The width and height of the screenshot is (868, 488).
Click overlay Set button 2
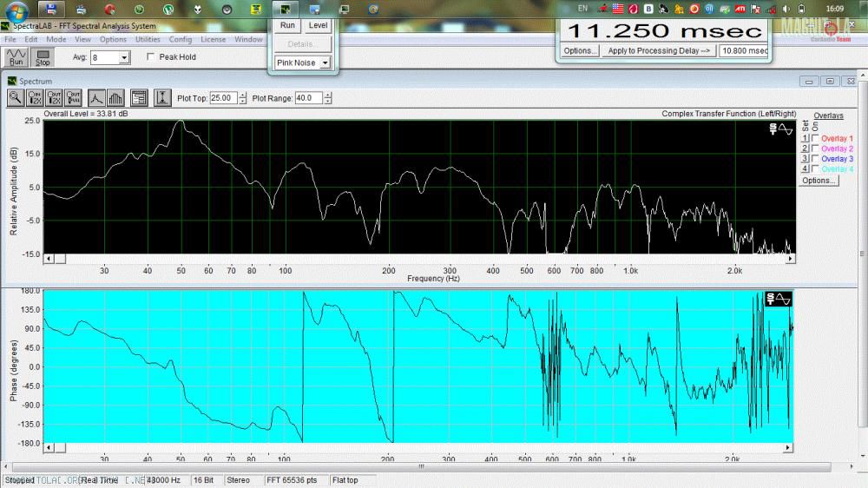point(805,148)
